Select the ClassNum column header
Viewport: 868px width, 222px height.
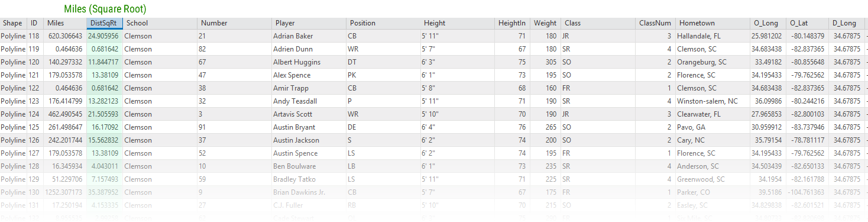pyautogui.click(x=655, y=23)
